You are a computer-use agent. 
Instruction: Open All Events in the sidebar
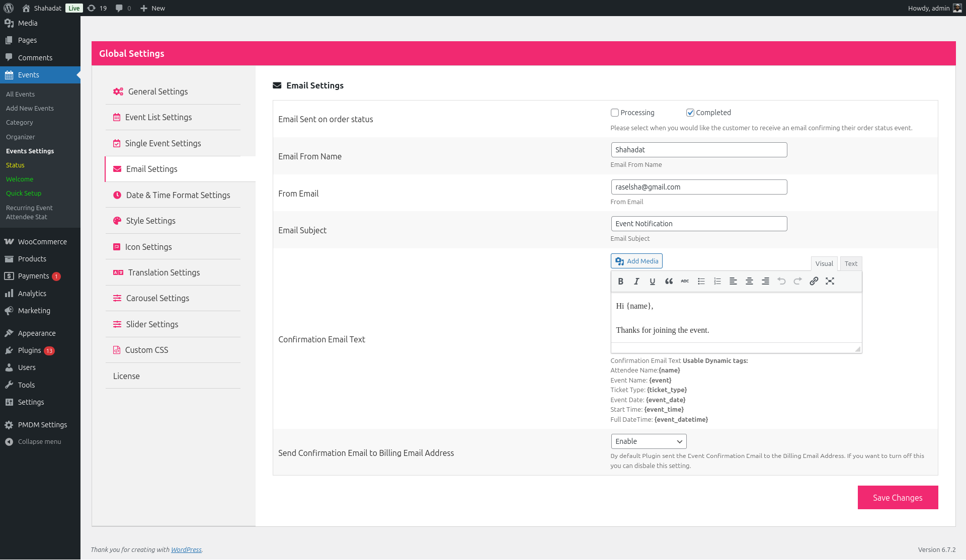(21, 94)
